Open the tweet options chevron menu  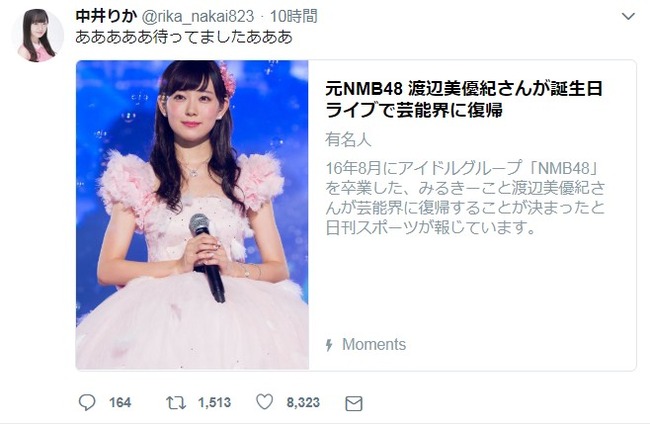coord(629,17)
